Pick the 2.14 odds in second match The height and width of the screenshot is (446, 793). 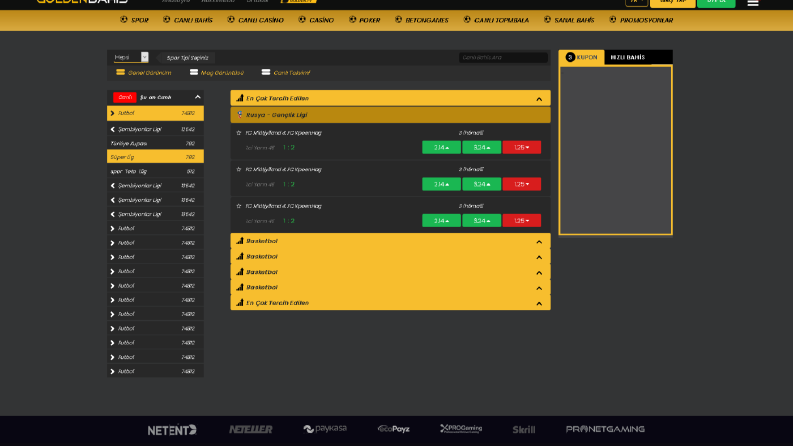(441, 184)
